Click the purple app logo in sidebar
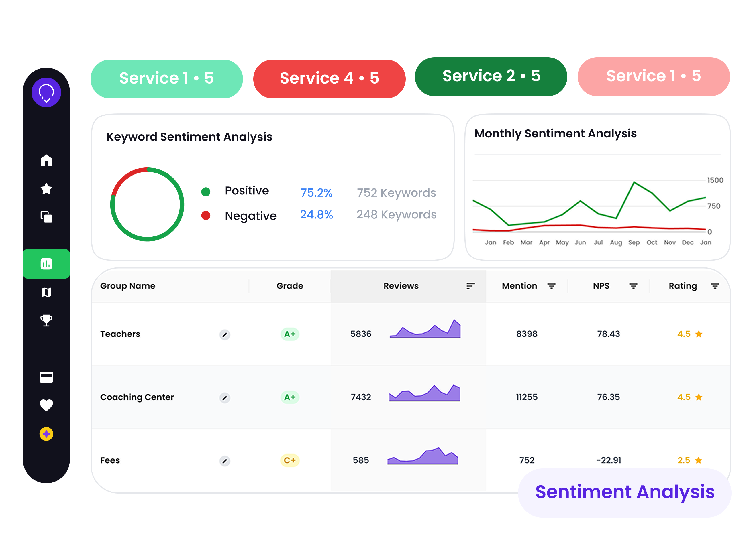 point(46,92)
